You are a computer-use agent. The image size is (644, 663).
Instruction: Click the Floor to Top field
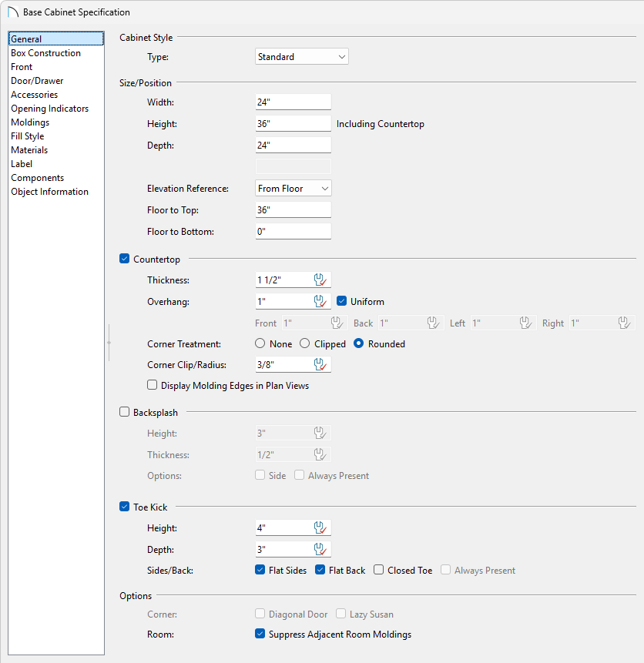(293, 209)
